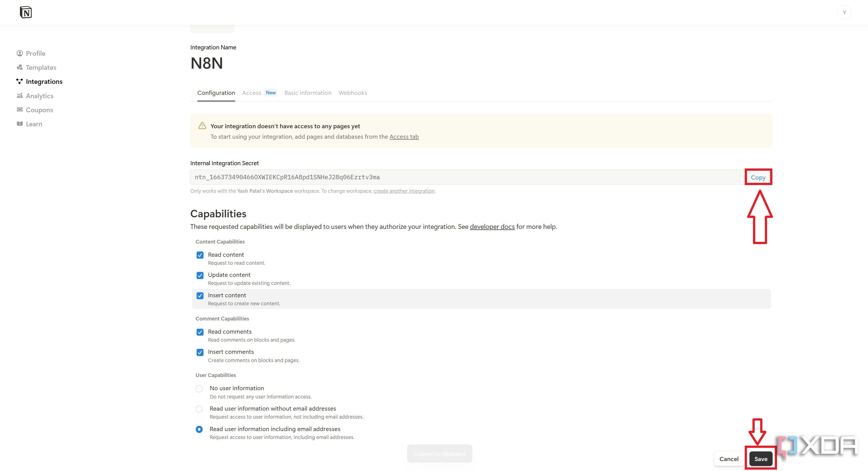The height and width of the screenshot is (471, 868).
Task: Click the Learn book icon
Action: tap(20, 124)
